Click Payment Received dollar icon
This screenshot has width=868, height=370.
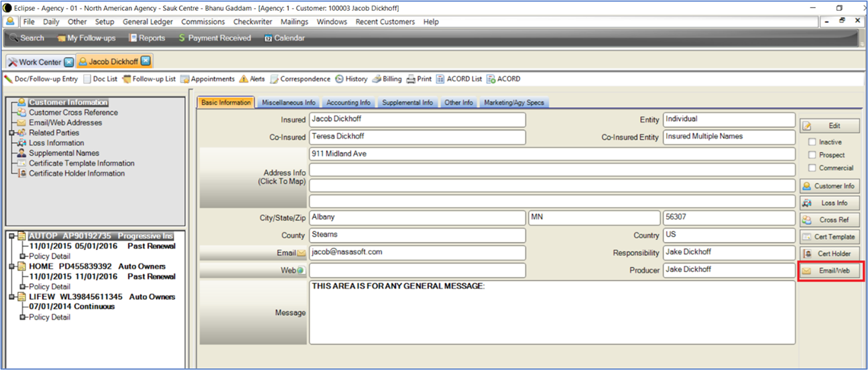pos(182,38)
